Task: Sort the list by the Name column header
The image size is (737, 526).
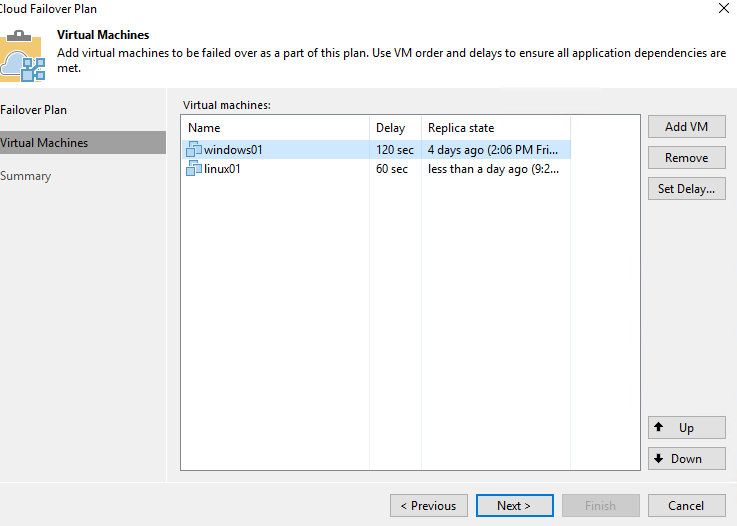Action: pos(275,128)
